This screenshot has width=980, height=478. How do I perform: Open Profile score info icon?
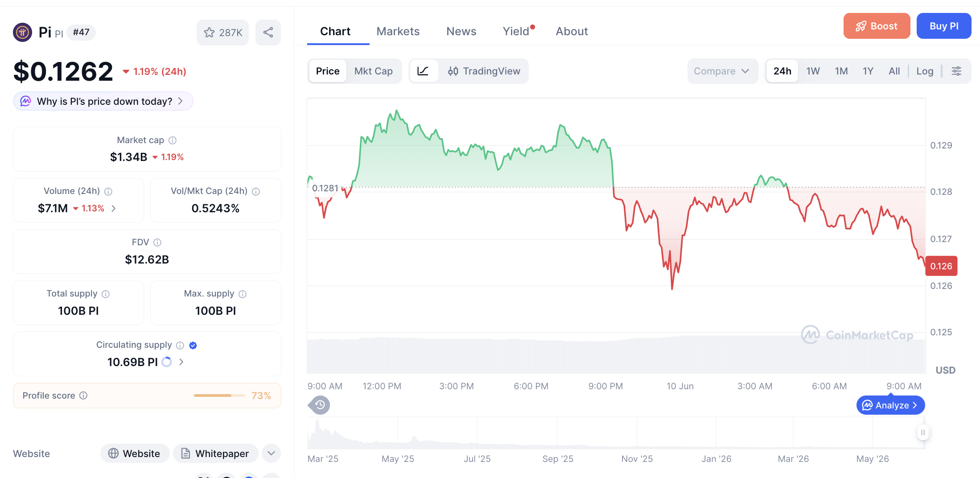click(83, 396)
